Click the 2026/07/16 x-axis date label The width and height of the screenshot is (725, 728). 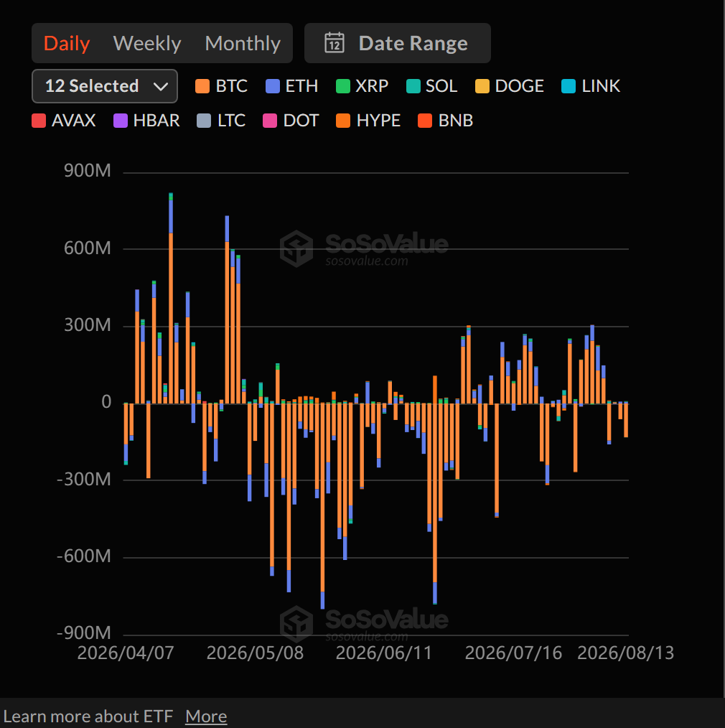[513, 653]
